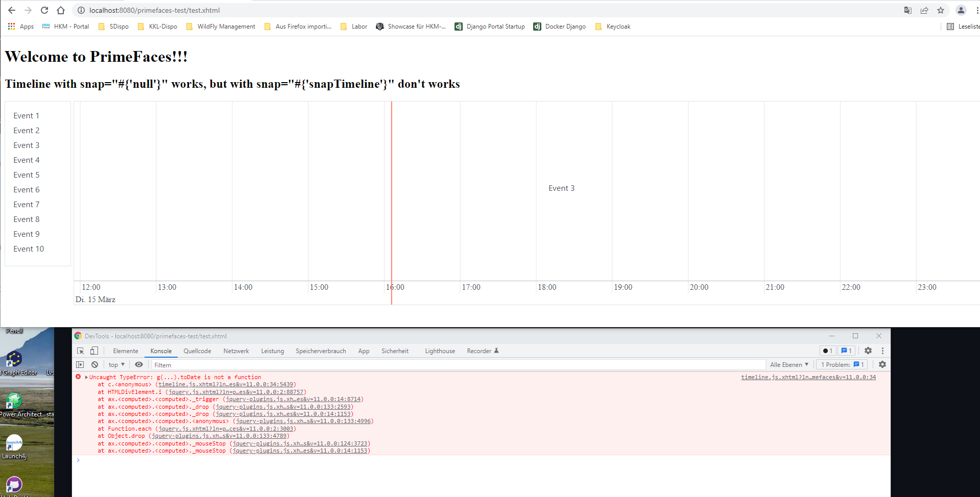Show the console sidebar panel toggle

80,364
